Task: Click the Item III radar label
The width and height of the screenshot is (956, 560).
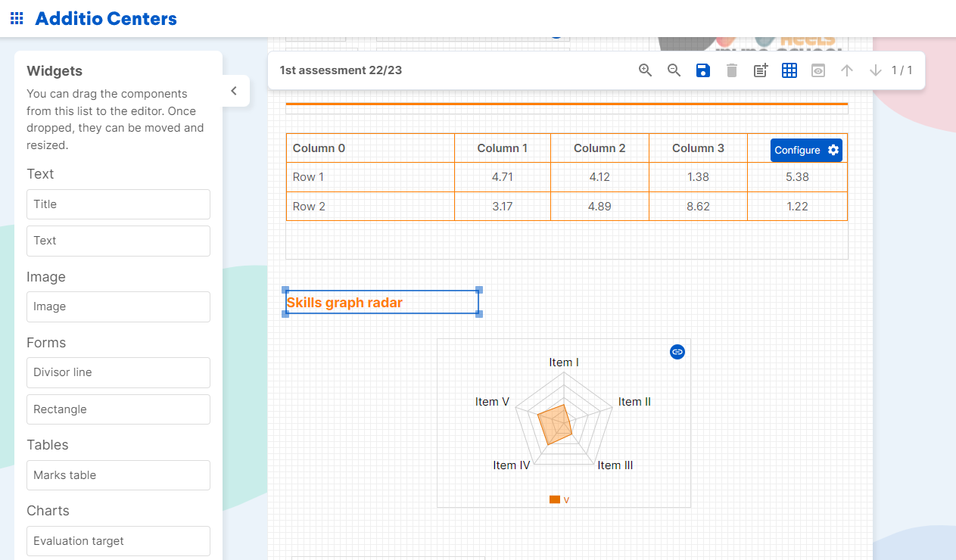Action: [615, 465]
